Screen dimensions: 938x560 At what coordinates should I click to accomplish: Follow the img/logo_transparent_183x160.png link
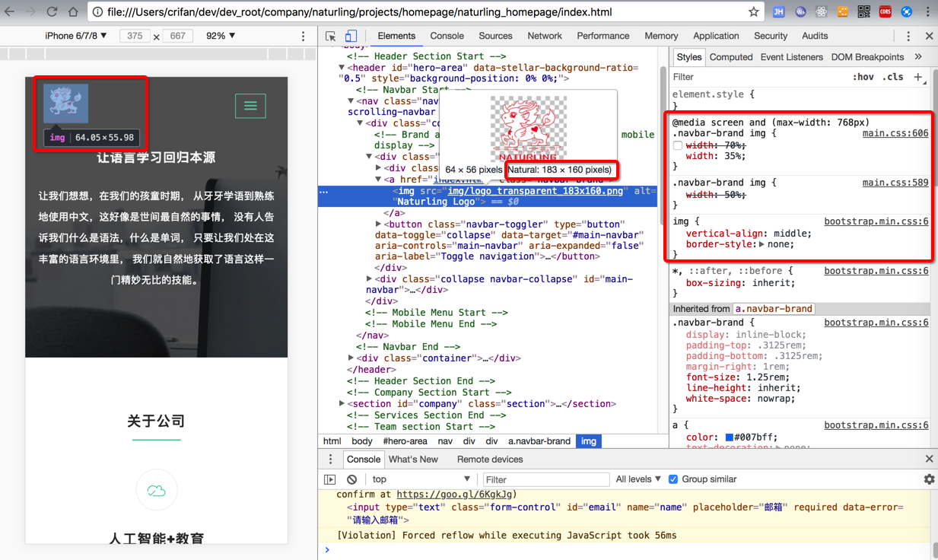click(x=536, y=191)
